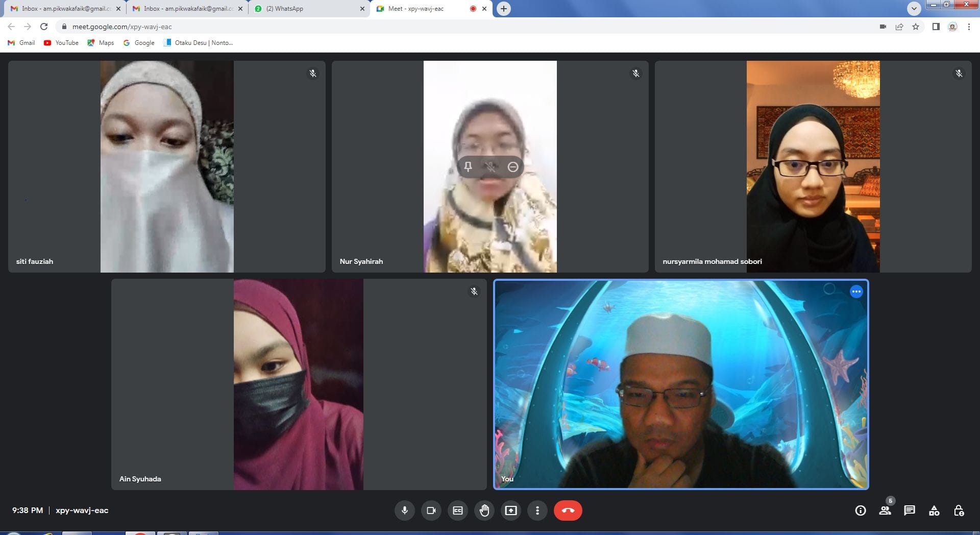Remove Nur Syahirah using the minus icon

tap(513, 167)
